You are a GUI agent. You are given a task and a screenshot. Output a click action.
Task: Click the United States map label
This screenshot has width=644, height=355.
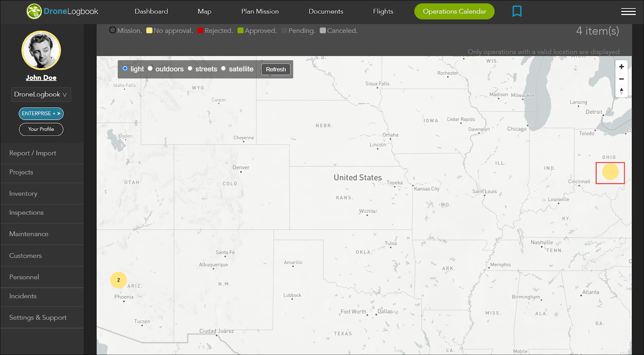click(x=358, y=177)
